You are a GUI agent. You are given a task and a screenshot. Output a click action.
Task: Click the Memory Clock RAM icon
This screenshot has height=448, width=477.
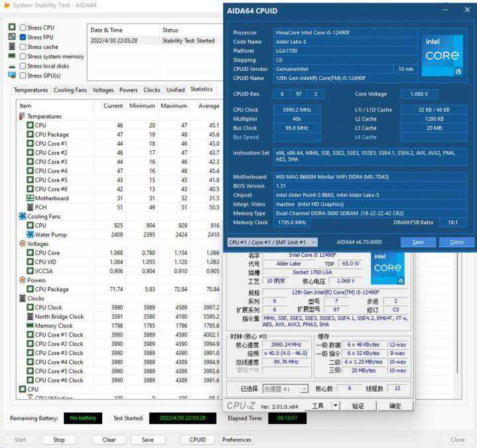[x=30, y=325]
